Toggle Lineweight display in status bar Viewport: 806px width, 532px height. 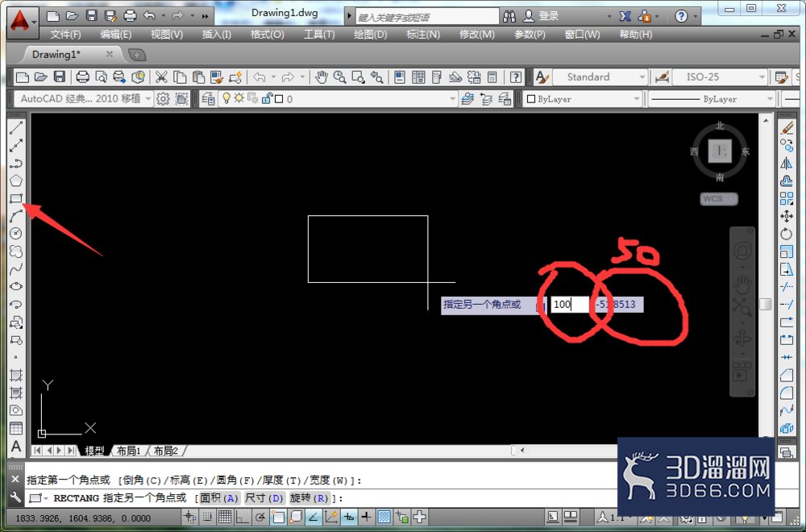(366, 517)
